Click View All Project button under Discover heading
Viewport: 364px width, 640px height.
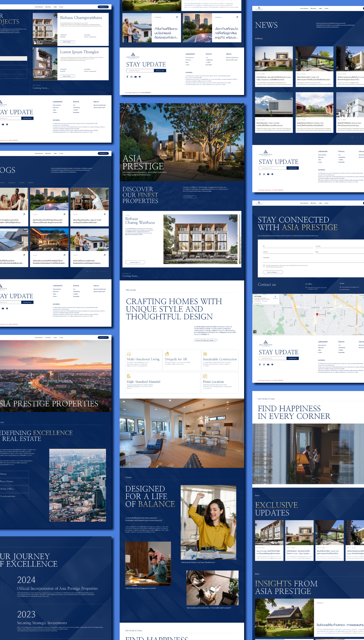pos(189,197)
